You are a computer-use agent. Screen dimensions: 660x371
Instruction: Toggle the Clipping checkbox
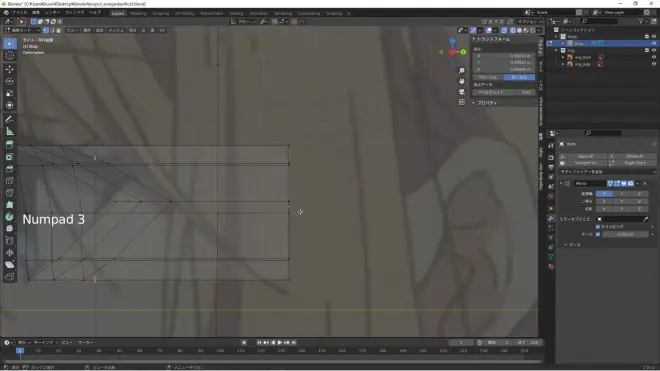pos(598,227)
